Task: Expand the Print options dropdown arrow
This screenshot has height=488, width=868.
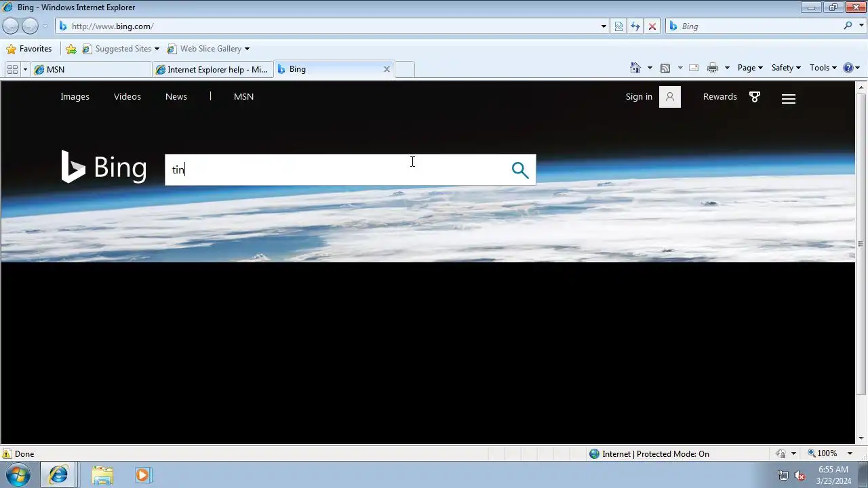Action: coord(727,68)
